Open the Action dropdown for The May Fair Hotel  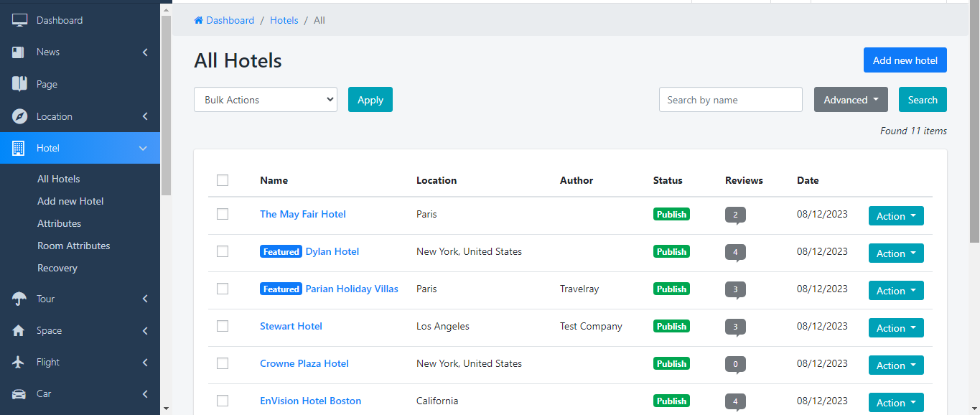click(x=896, y=215)
